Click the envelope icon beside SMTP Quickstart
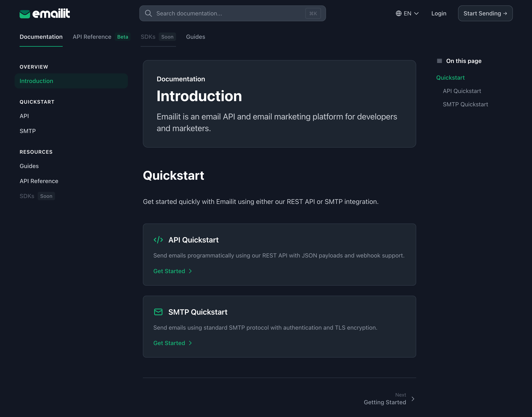Viewport: 532px width, 417px height. coord(159,312)
